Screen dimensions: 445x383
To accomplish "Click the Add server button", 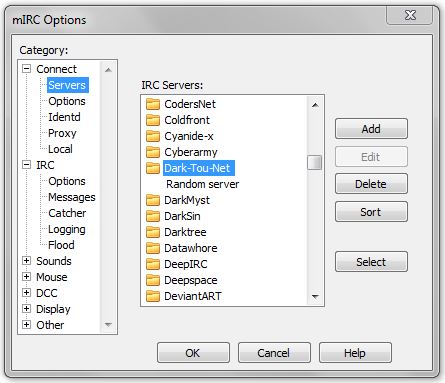I will tap(371, 129).
